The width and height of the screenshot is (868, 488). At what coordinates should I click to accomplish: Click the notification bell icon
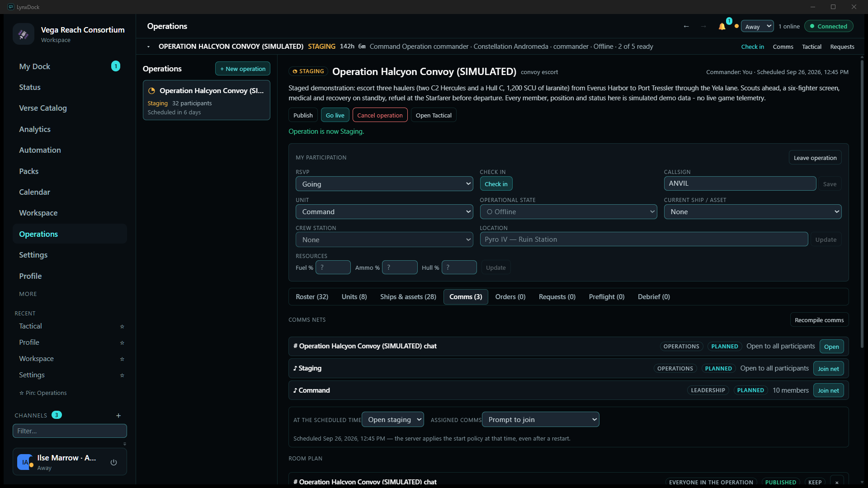(722, 27)
